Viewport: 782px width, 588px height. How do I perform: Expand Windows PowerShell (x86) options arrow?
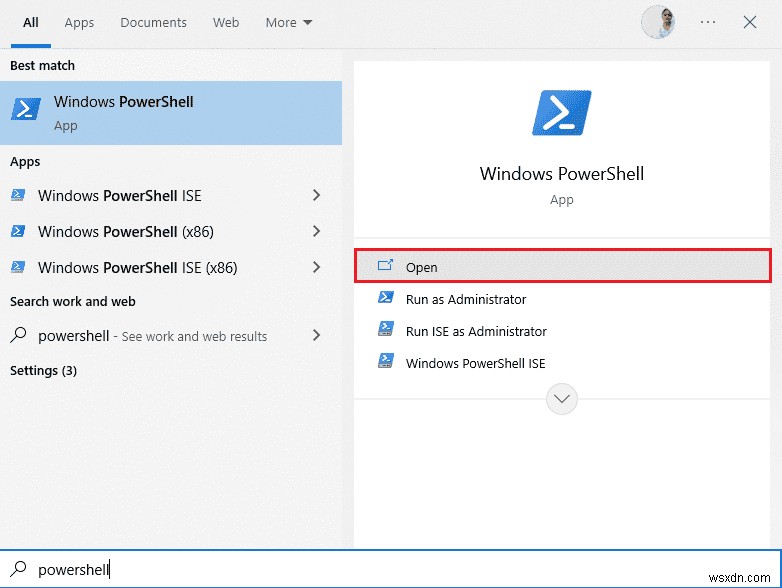point(316,231)
